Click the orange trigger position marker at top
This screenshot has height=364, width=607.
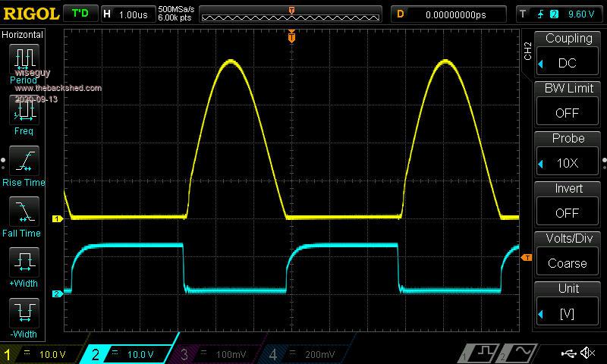tap(291, 36)
